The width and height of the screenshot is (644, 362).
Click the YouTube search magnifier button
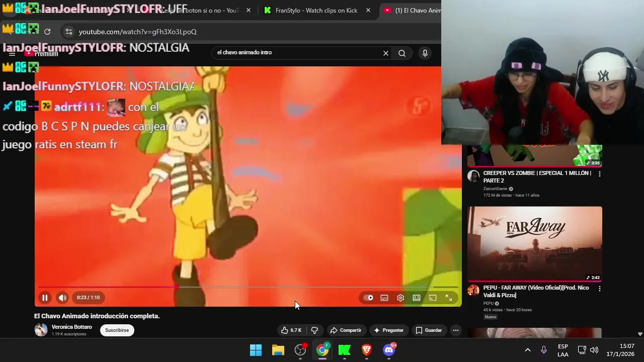tap(402, 53)
